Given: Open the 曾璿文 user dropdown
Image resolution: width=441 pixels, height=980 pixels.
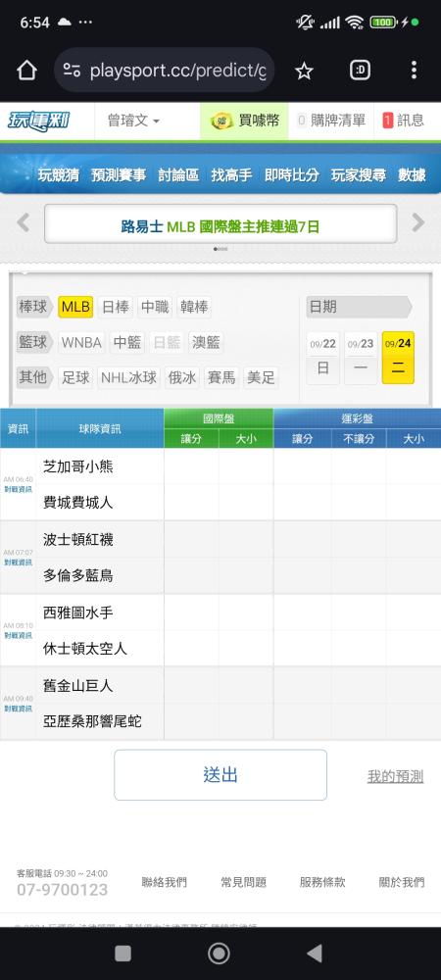Looking at the screenshot, I should click(133, 121).
